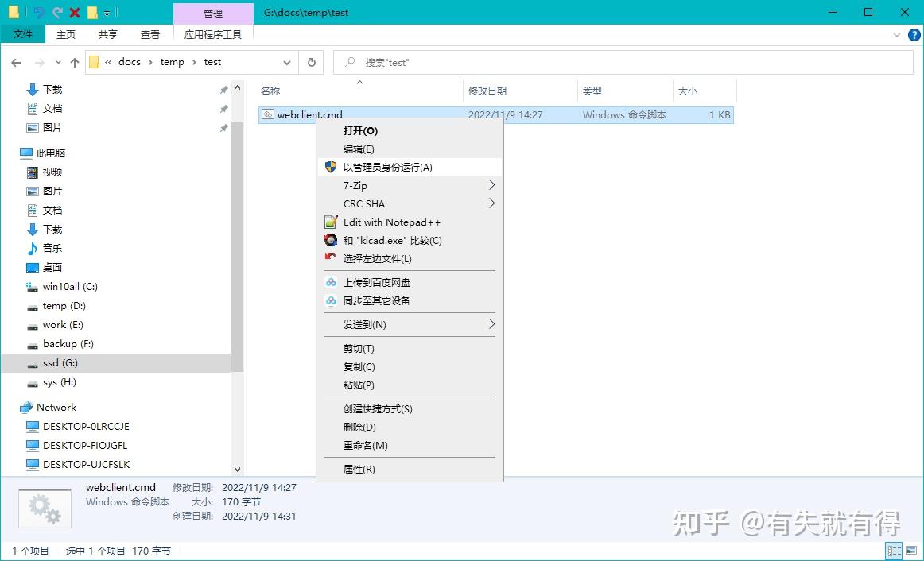Navigate up one level with the up-arrow icon
The width and height of the screenshot is (924, 561).
73,62
